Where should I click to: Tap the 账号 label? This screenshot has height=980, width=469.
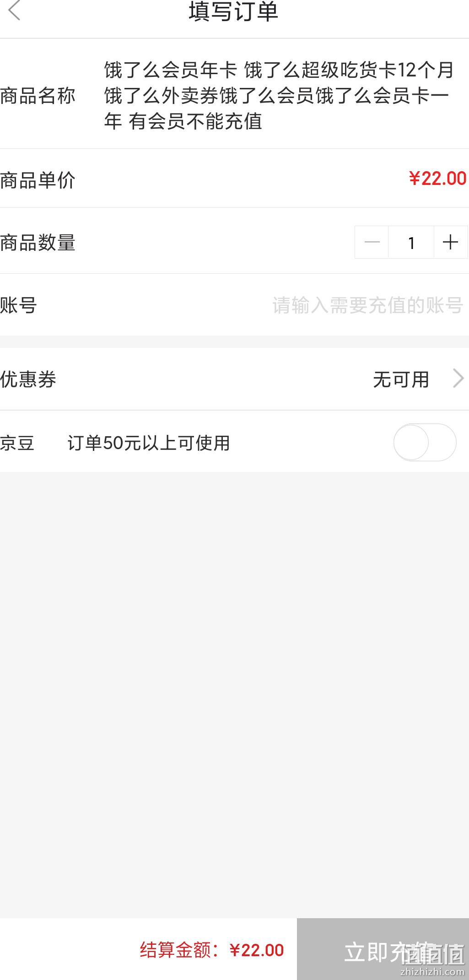18,305
